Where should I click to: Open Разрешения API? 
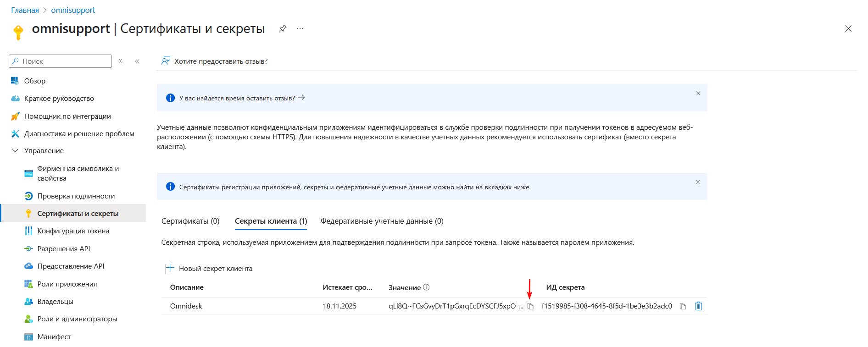coord(64,249)
